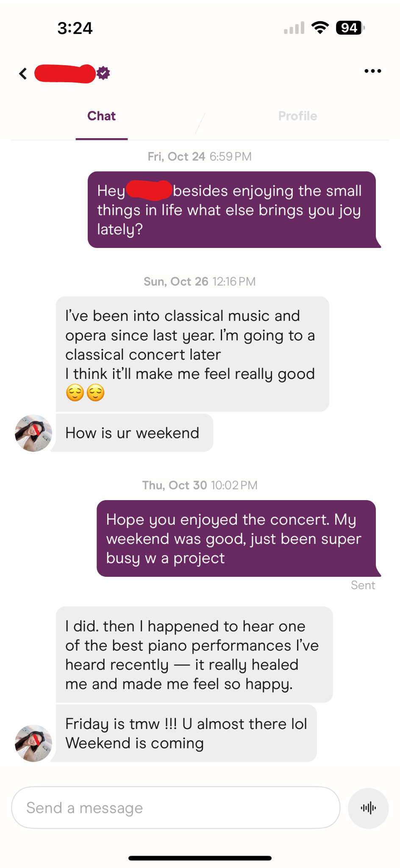This screenshot has height=868, width=400.
Task: Tap the Send a message input field
Action: click(x=176, y=807)
